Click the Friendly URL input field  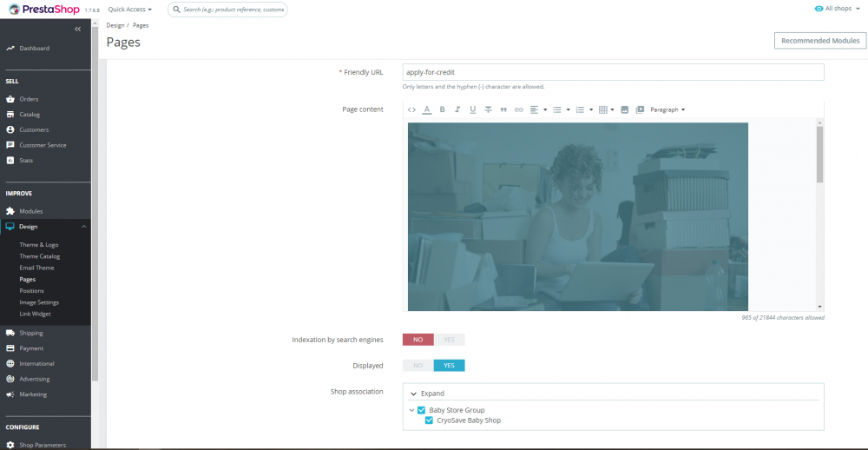[613, 72]
